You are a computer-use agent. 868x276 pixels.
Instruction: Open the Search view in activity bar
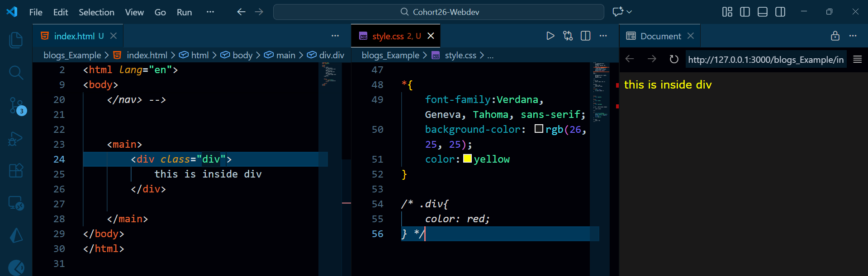16,72
